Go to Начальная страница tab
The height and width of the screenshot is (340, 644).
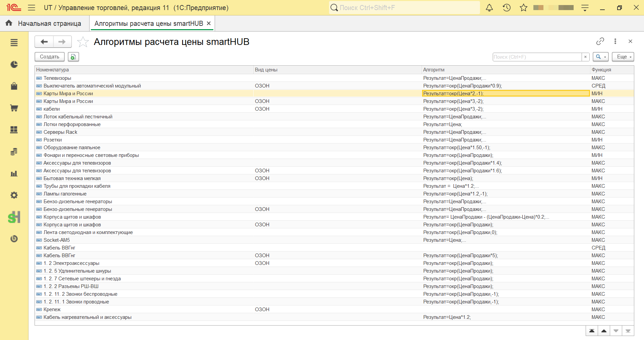43,23
